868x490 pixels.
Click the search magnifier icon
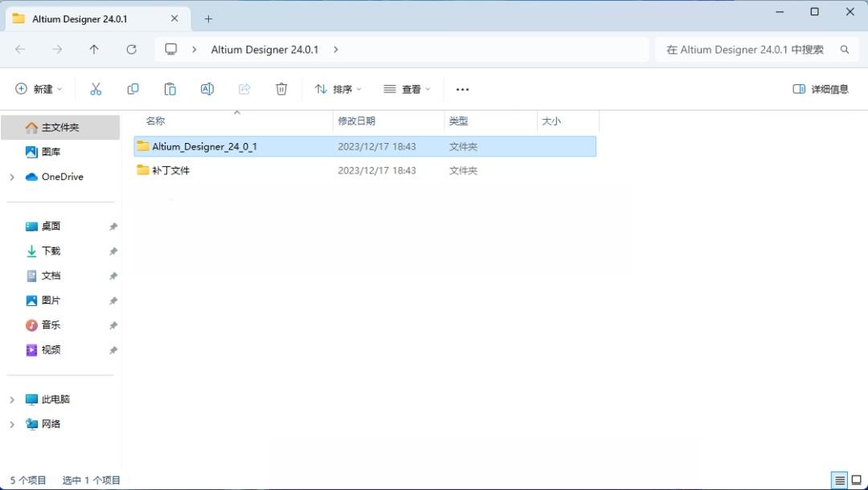point(845,50)
